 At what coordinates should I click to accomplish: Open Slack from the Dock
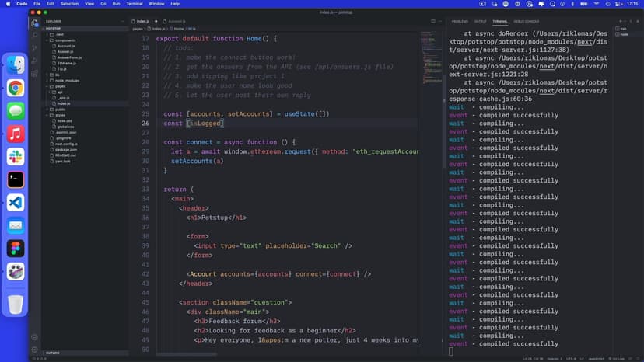coord(16,156)
